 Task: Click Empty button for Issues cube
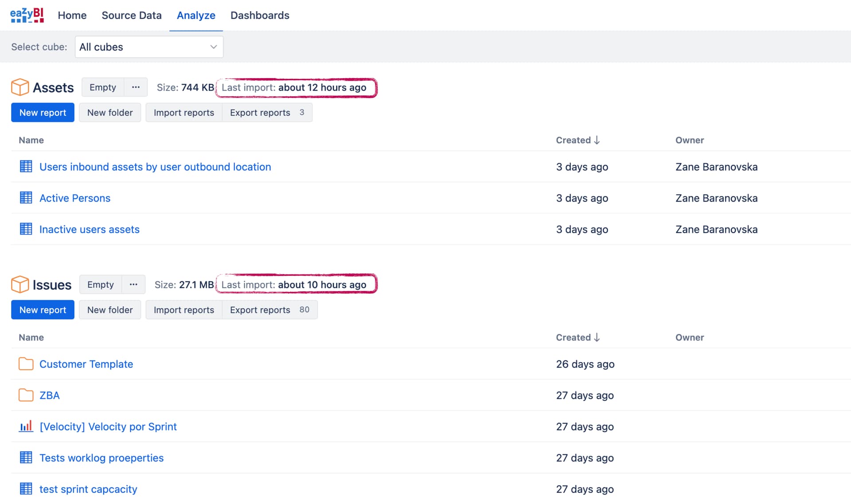coord(101,285)
